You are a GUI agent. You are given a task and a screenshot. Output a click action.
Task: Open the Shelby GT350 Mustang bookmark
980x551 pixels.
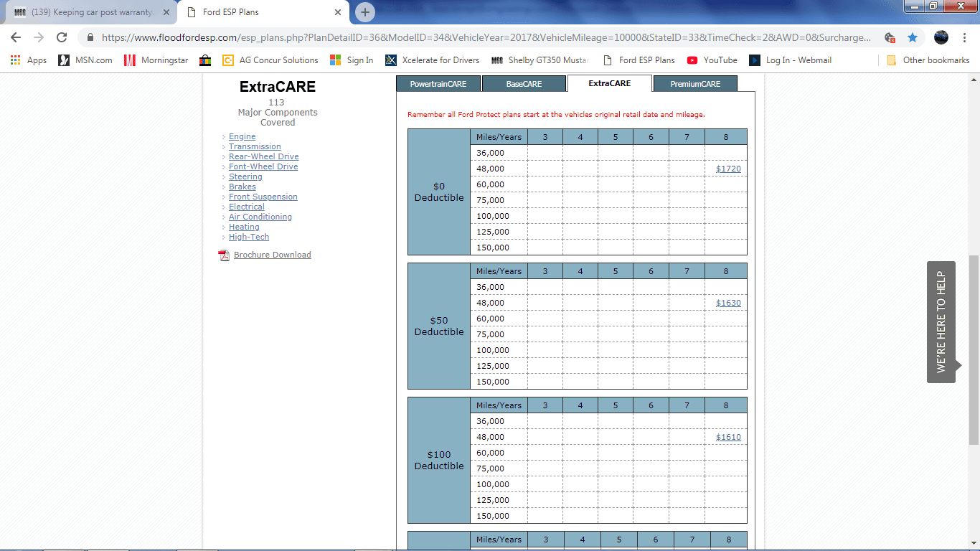(x=540, y=60)
